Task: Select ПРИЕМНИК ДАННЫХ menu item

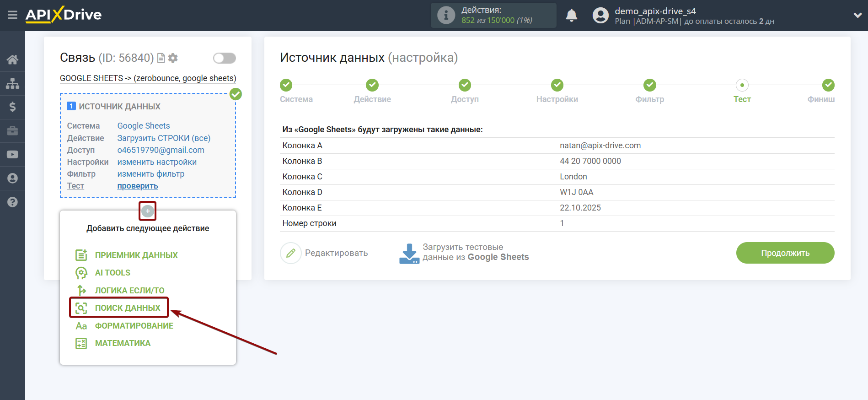Action: coord(136,255)
